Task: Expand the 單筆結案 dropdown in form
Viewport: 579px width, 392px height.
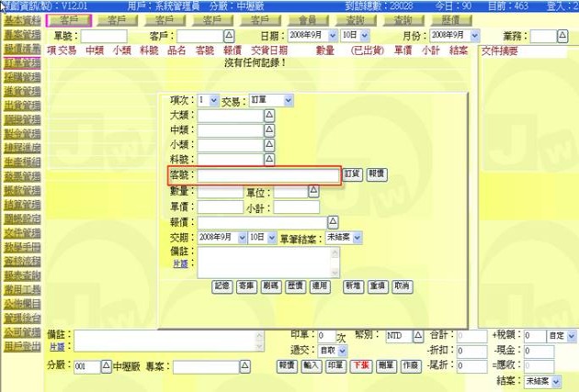Action: click(x=358, y=237)
